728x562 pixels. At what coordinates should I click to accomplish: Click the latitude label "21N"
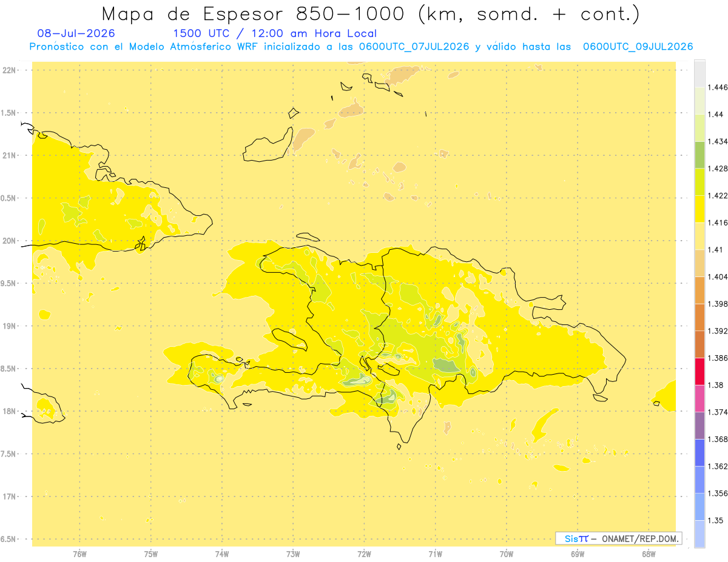point(8,156)
